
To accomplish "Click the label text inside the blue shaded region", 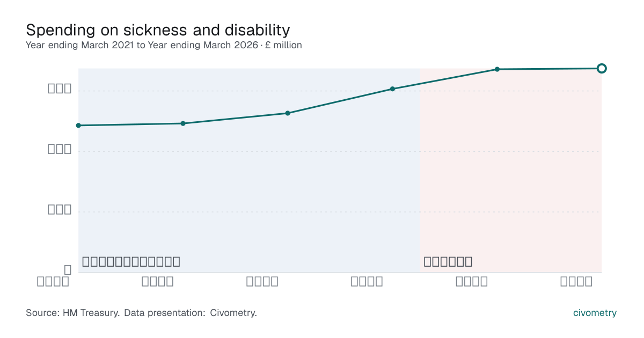I will [x=131, y=262].
